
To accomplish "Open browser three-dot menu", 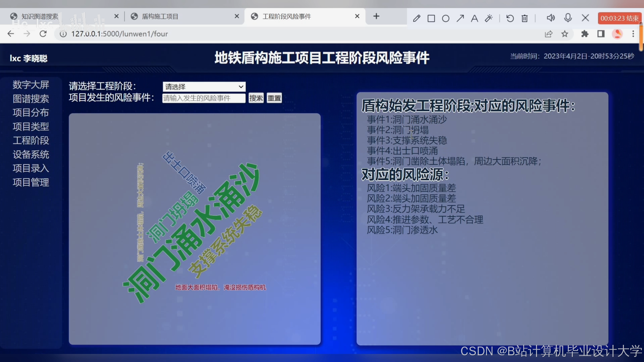I will click(633, 34).
